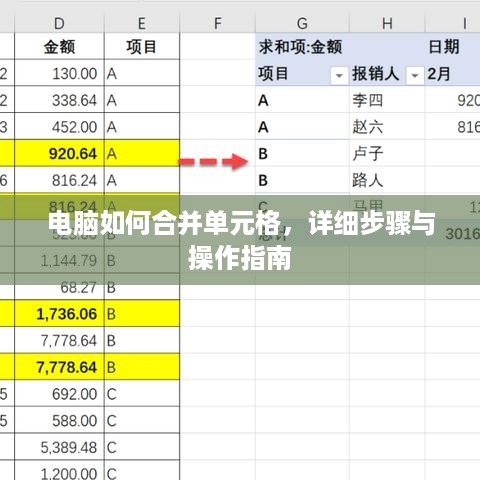Click the 金额 header cell
This screenshot has width=480, height=480.
click(59, 46)
